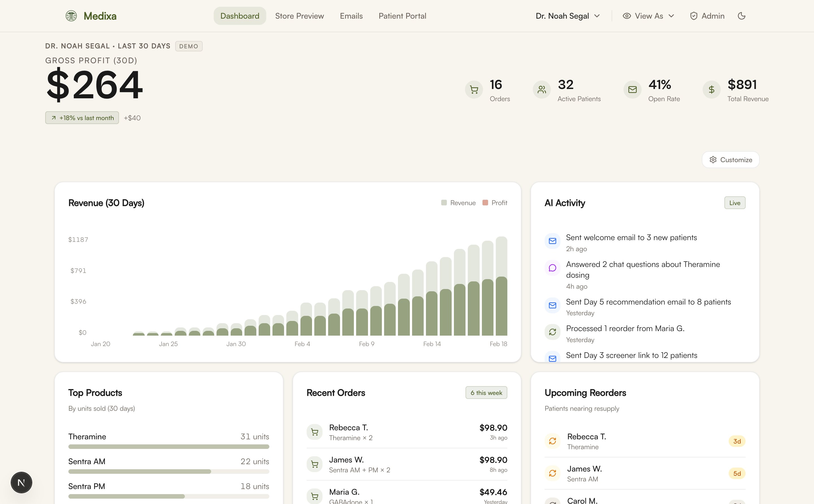The width and height of the screenshot is (814, 504).
Task: Click the Medixa logo icon
Action: (x=71, y=16)
